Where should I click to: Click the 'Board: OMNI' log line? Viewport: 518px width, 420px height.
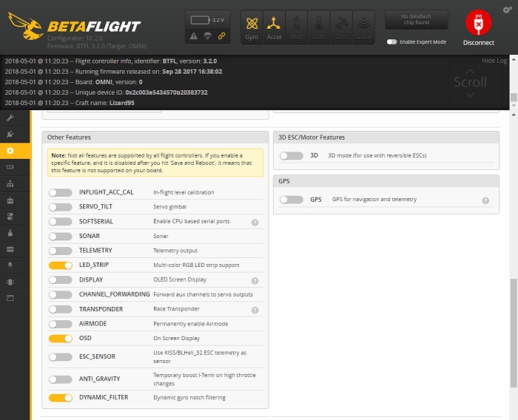(74, 82)
